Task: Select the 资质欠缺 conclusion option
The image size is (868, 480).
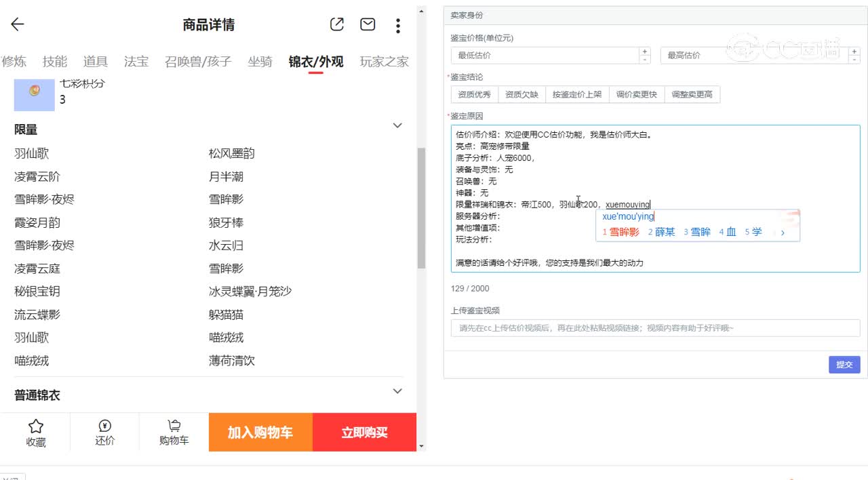Action: coord(523,94)
